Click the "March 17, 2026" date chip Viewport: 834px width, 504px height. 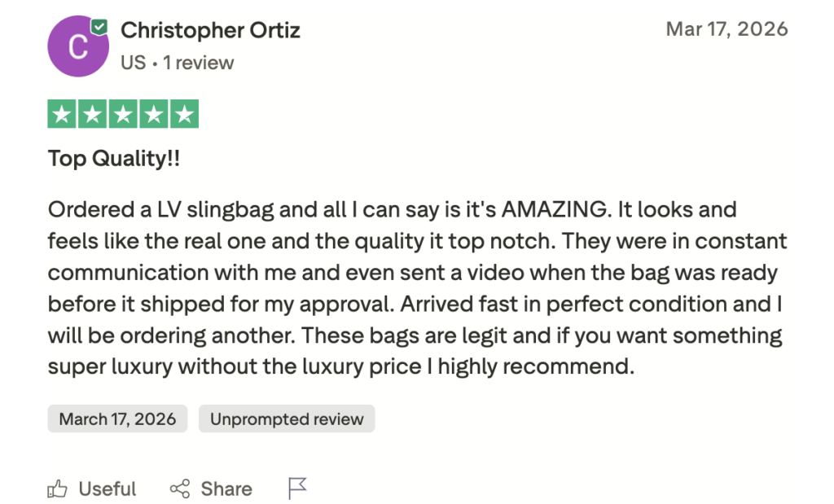coord(117,419)
